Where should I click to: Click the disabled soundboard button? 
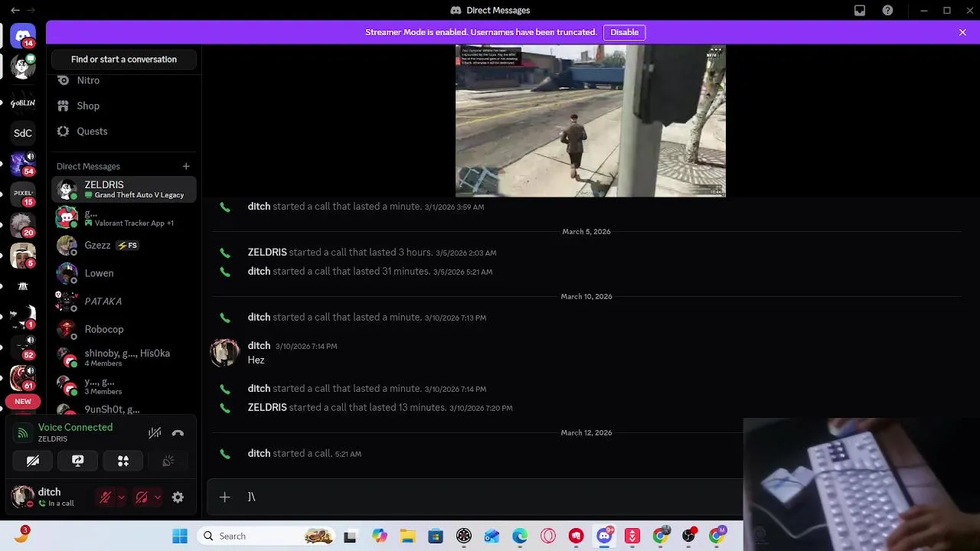(x=168, y=461)
